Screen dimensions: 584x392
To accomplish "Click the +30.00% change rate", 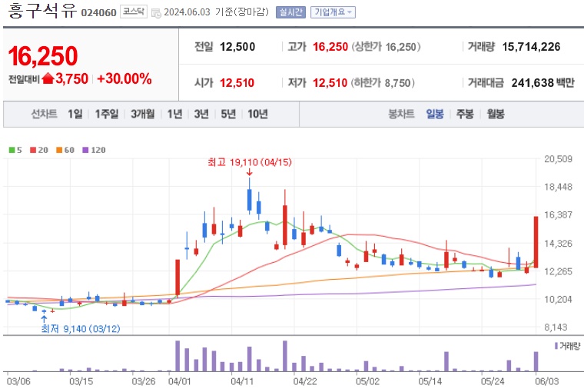I will (x=124, y=78).
